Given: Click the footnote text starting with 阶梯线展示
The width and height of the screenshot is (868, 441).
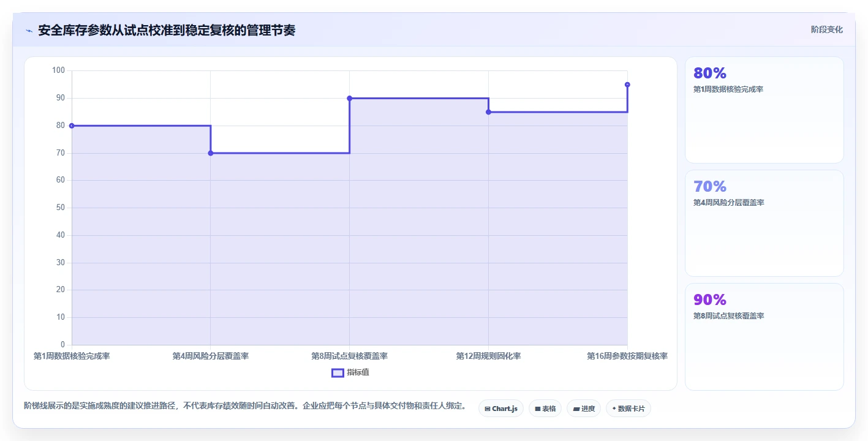Looking at the screenshot, I should click(245, 406).
